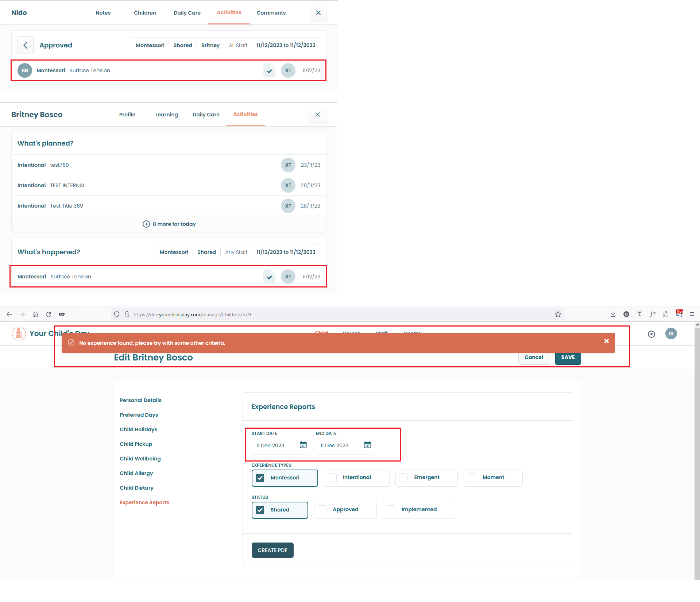
Task: Switch to the Nido Notes tab
Action: pos(103,13)
